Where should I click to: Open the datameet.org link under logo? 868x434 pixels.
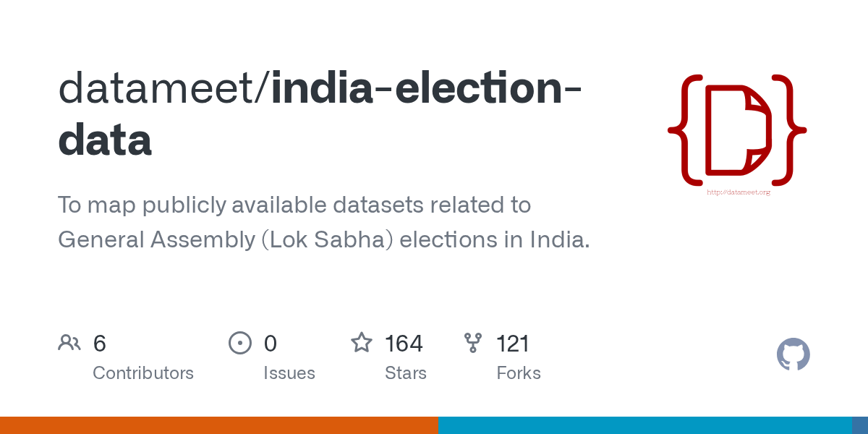(x=738, y=192)
